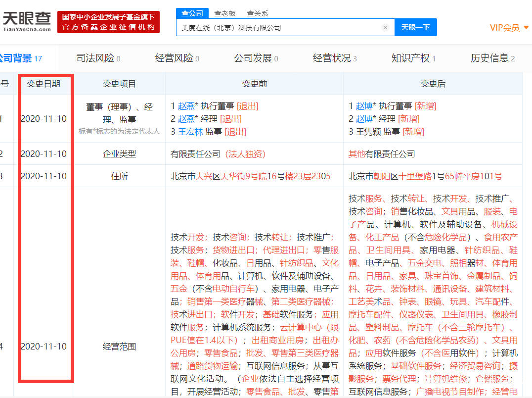Open the 司法风险 section tab

click(x=98, y=58)
